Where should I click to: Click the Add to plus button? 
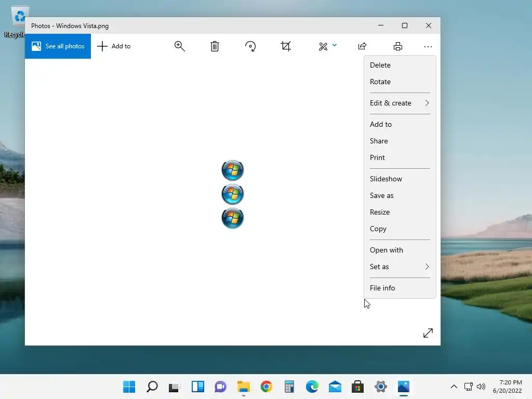(114, 46)
